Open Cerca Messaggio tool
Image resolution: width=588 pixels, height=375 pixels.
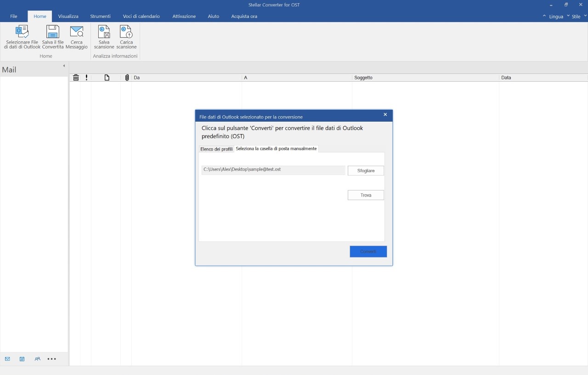tap(76, 37)
